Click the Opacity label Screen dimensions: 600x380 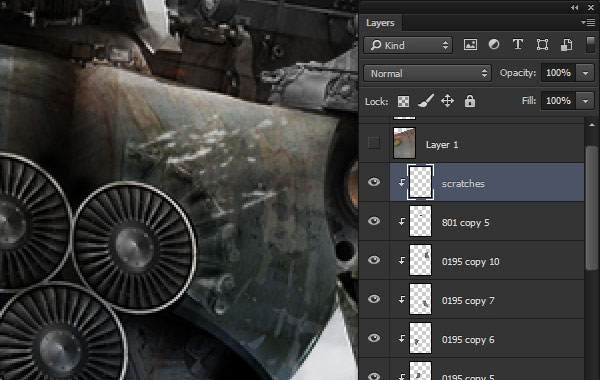coord(518,73)
